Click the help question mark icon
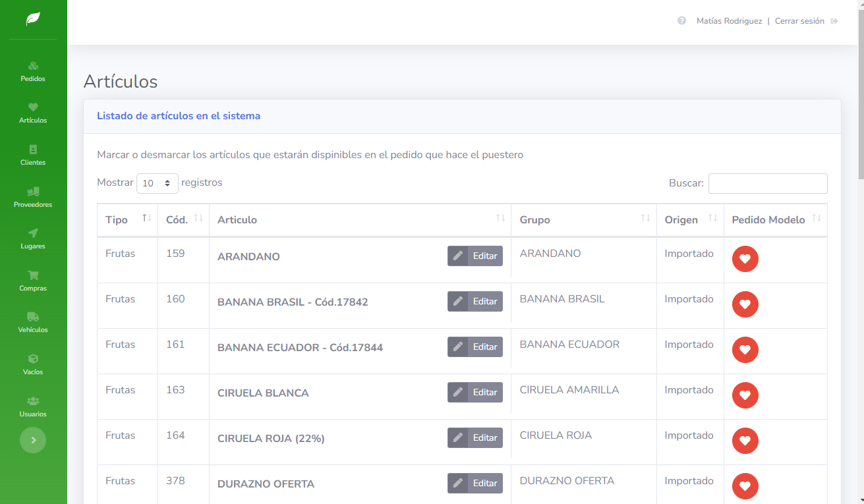The image size is (864, 504). click(x=681, y=21)
